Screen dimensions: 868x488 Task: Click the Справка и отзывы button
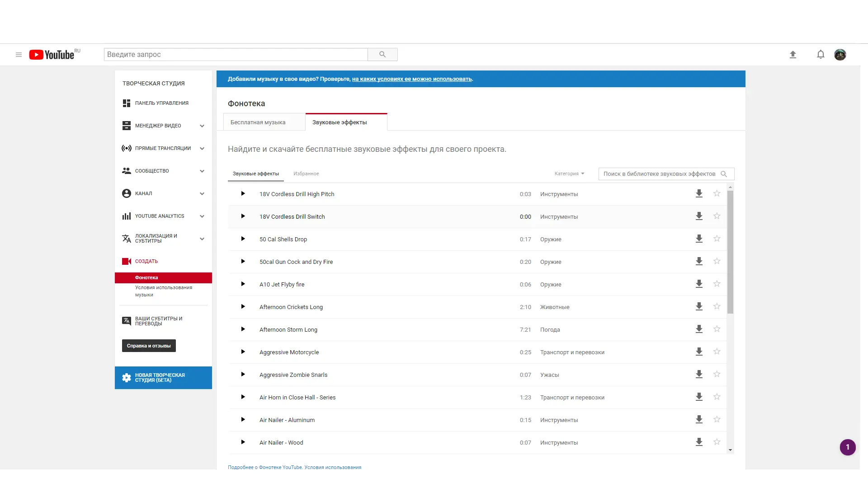click(x=149, y=346)
